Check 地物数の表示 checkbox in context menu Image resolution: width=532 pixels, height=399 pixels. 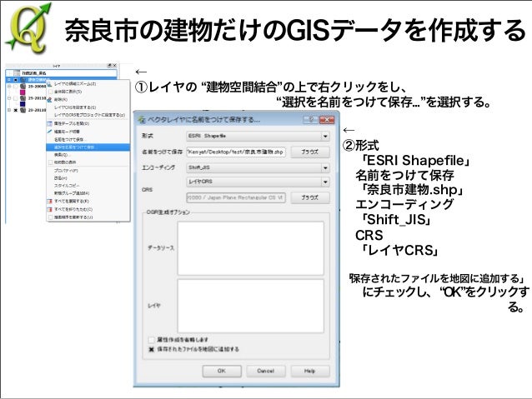point(51,162)
